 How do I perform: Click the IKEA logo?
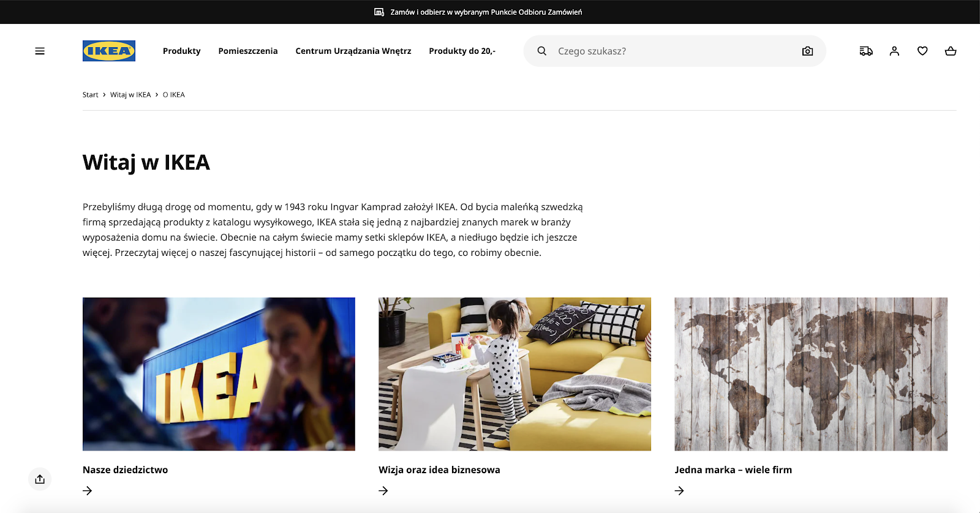tap(109, 51)
